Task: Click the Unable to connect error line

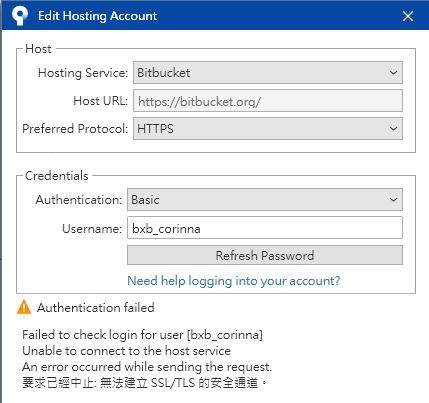Action: pyautogui.click(x=126, y=351)
